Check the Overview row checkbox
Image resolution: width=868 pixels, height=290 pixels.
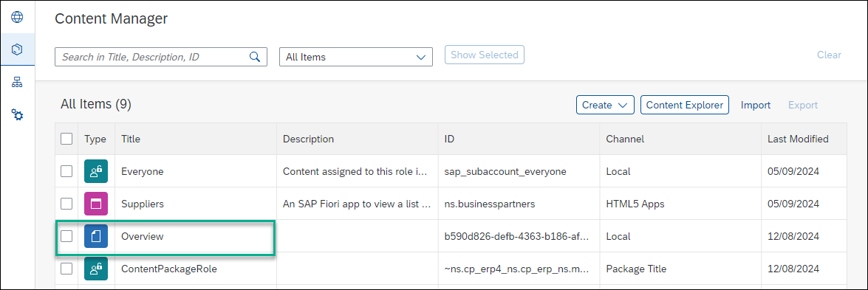pos(66,236)
